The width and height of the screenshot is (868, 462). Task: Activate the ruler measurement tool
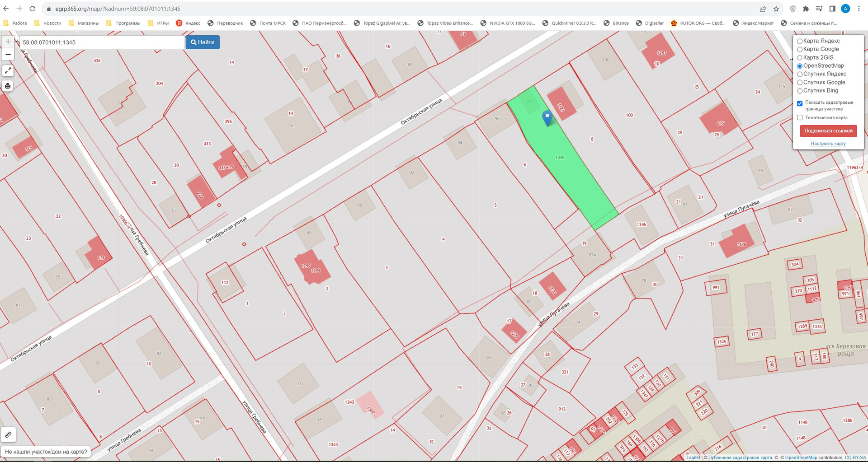pos(8,434)
